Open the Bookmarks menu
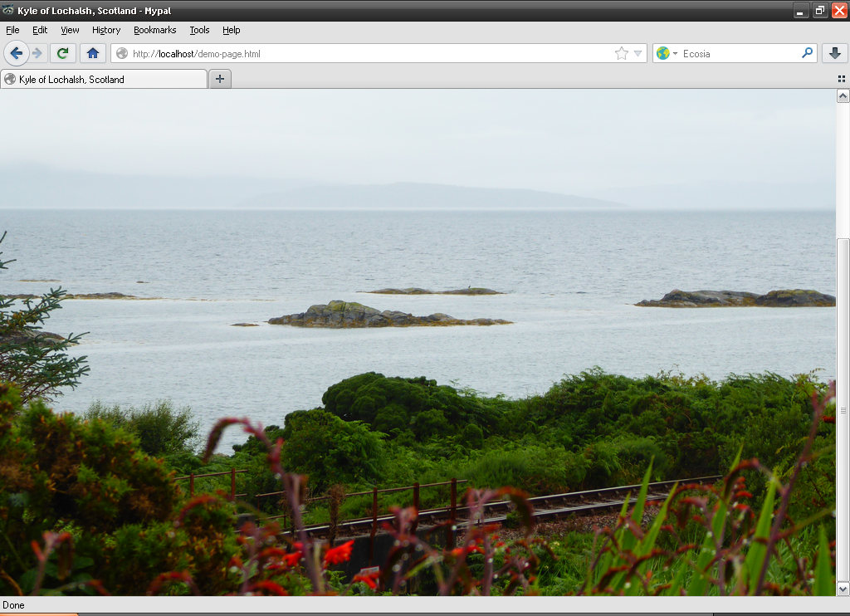 click(154, 30)
